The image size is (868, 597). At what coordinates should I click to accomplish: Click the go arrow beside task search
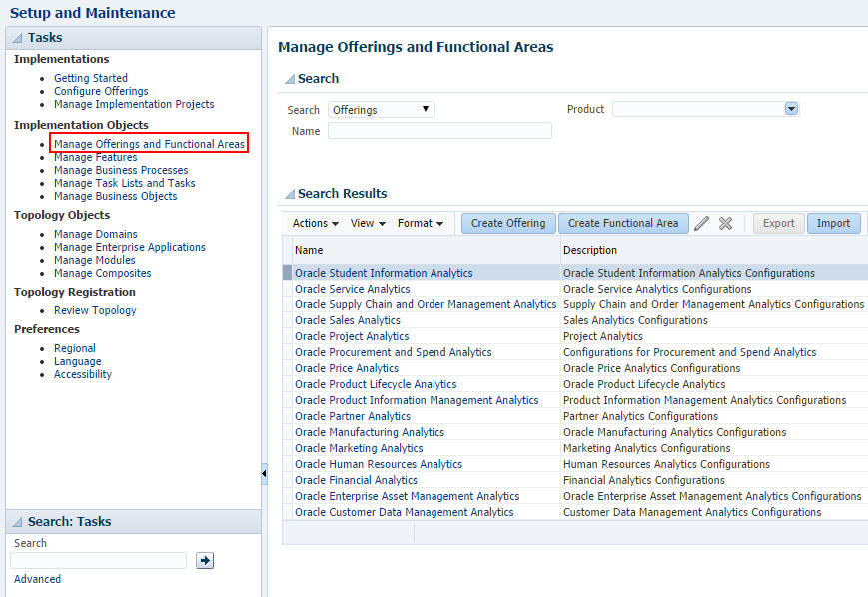[x=205, y=561]
